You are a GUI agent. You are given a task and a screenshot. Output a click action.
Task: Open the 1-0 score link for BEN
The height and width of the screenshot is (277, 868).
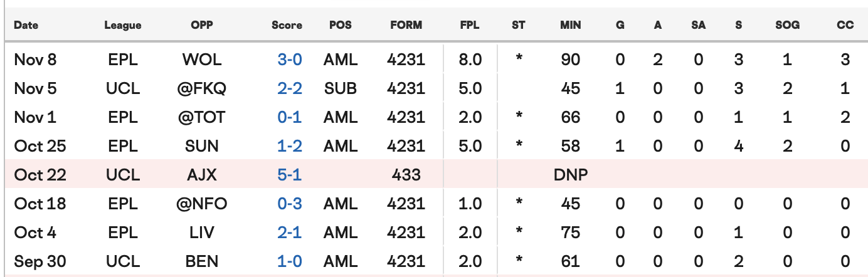tap(289, 261)
